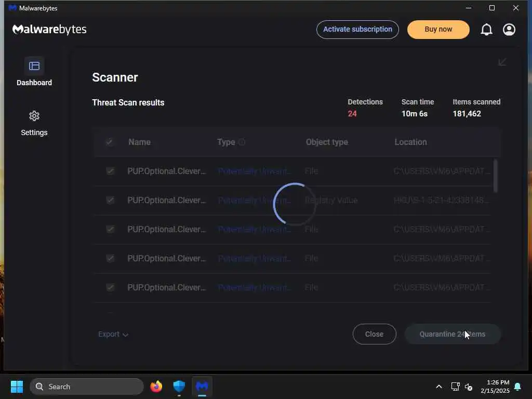Click the Detections count 24
This screenshot has width=532, height=399.
352,114
